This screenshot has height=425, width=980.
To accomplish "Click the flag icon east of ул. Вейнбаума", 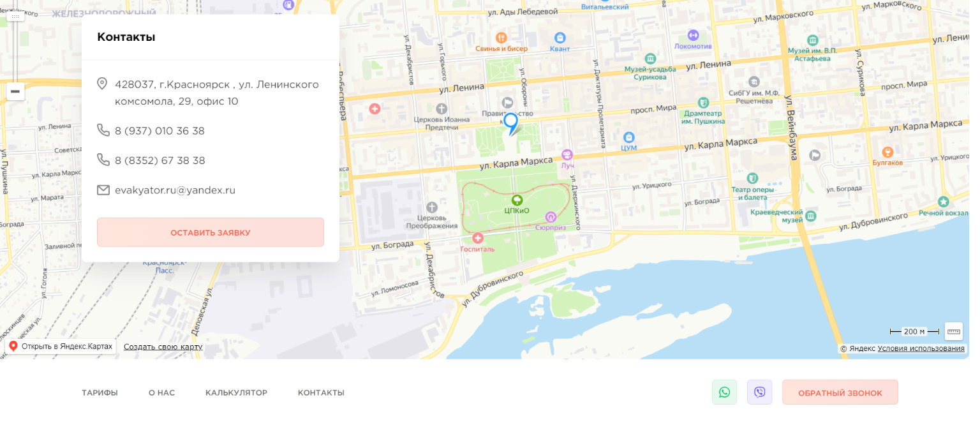I will click(x=815, y=155).
